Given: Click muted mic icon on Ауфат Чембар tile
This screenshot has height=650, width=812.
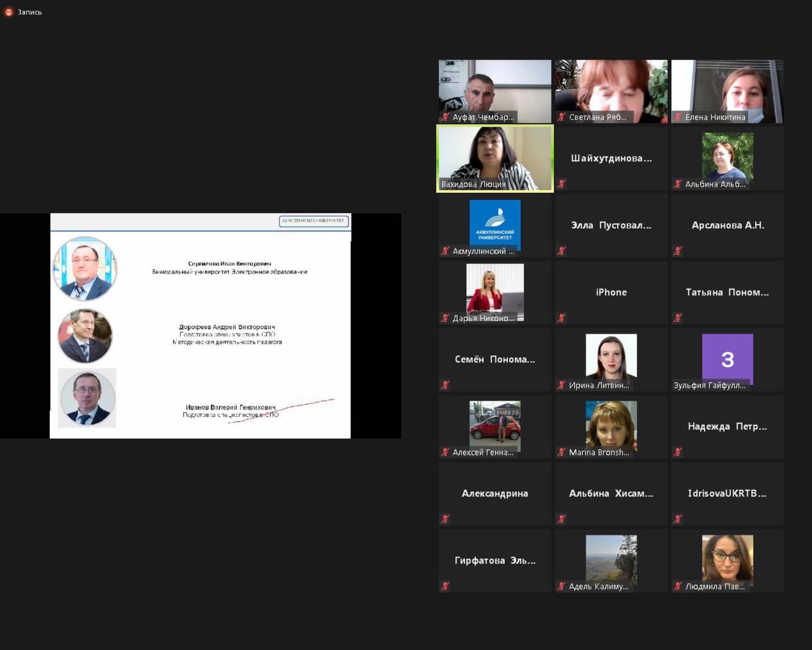Looking at the screenshot, I should coord(445,117).
